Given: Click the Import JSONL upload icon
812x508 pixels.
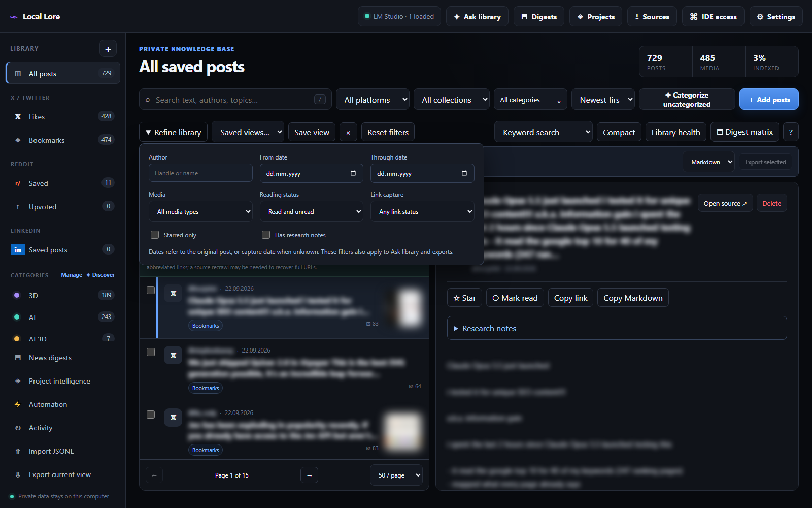Looking at the screenshot, I should [x=18, y=451].
